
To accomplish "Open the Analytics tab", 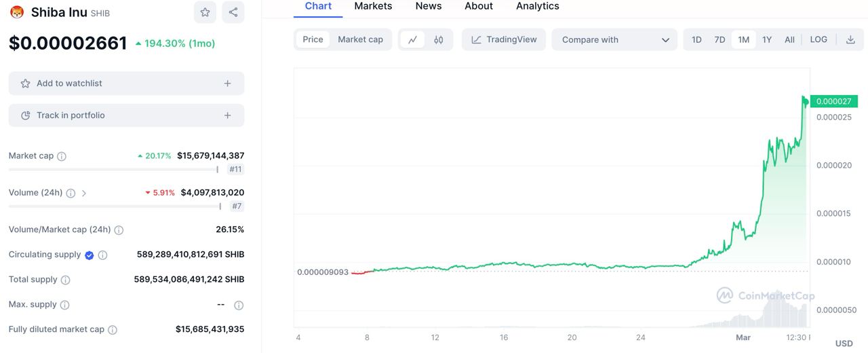I will pos(537,6).
